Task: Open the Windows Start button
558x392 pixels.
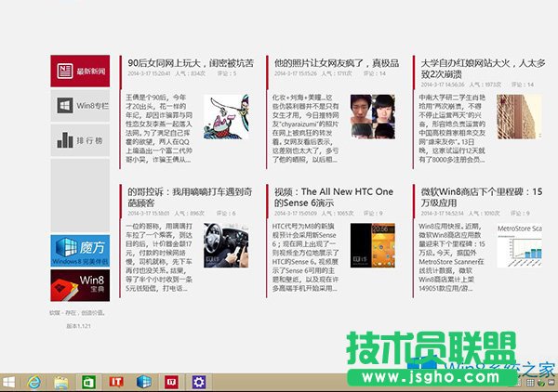Action: pos(9,383)
